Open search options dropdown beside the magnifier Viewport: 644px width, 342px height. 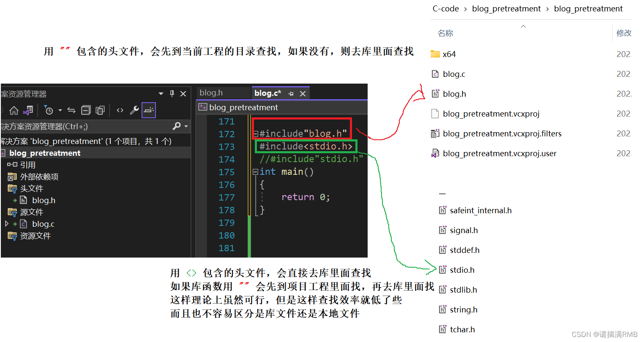click(x=186, y=126)
